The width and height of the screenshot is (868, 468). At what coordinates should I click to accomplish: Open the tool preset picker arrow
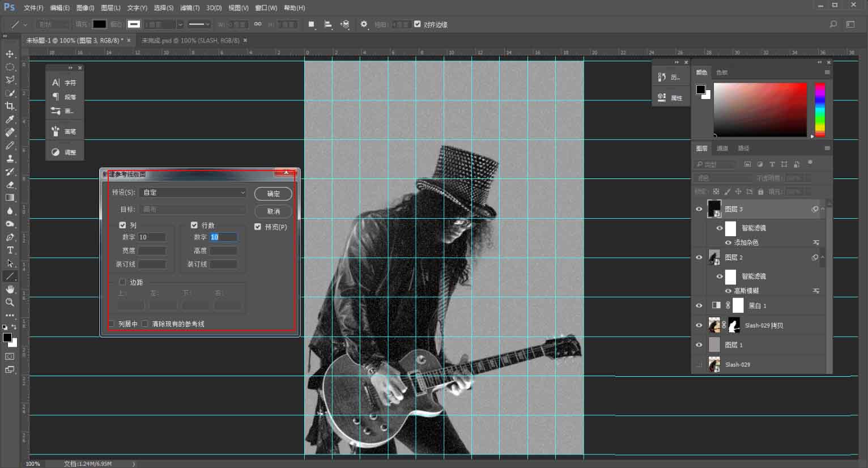[x=25, y=25]
